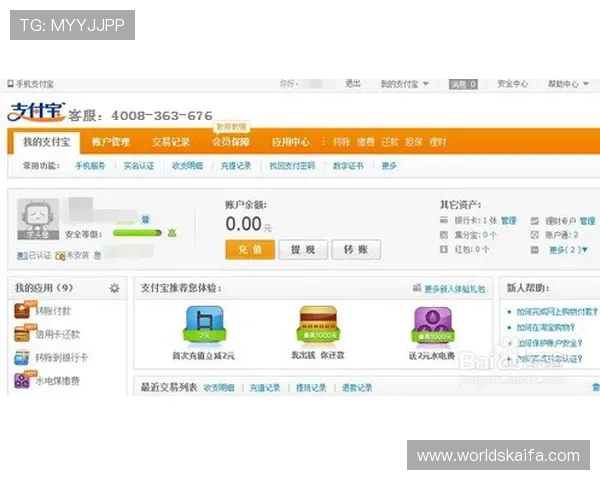Click the 退出 link
This screenshot has width=600, height=480.
tap(353, 83)
